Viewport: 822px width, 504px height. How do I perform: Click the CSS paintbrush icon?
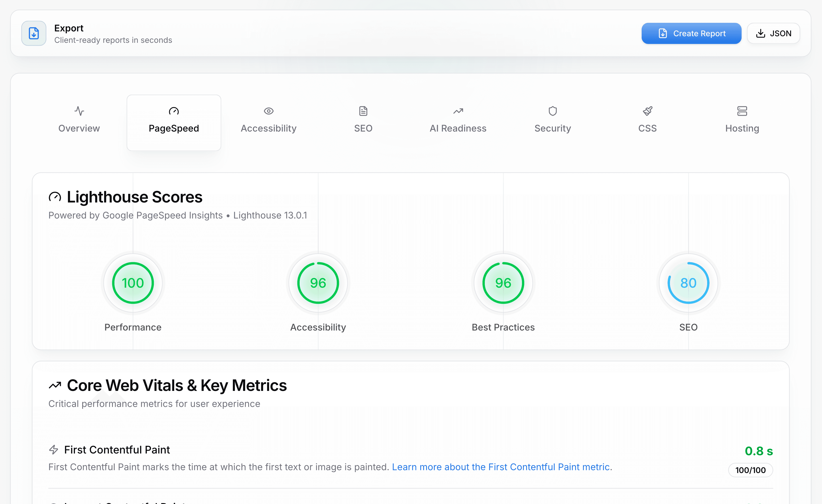[x=648, y=111]
